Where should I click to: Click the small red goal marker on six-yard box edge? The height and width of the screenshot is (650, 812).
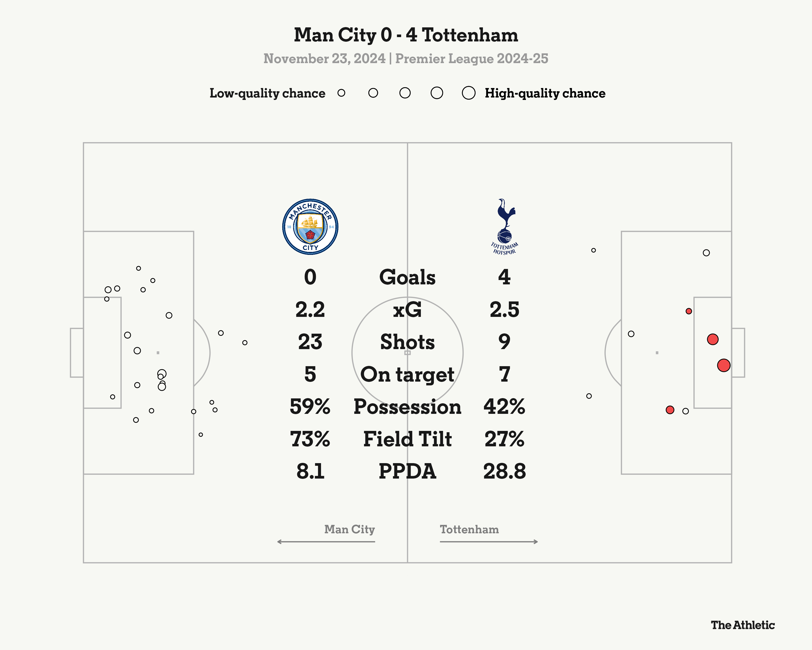coord(689,311)
